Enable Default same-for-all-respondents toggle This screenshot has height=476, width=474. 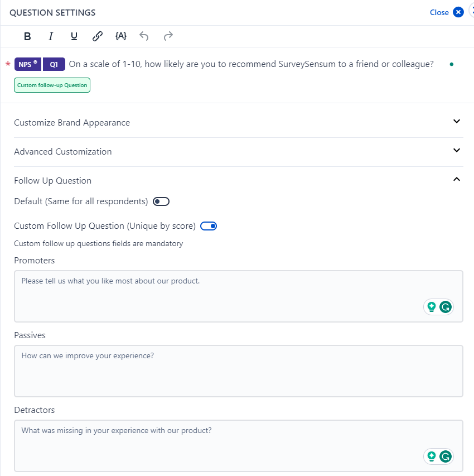[161, 201]
